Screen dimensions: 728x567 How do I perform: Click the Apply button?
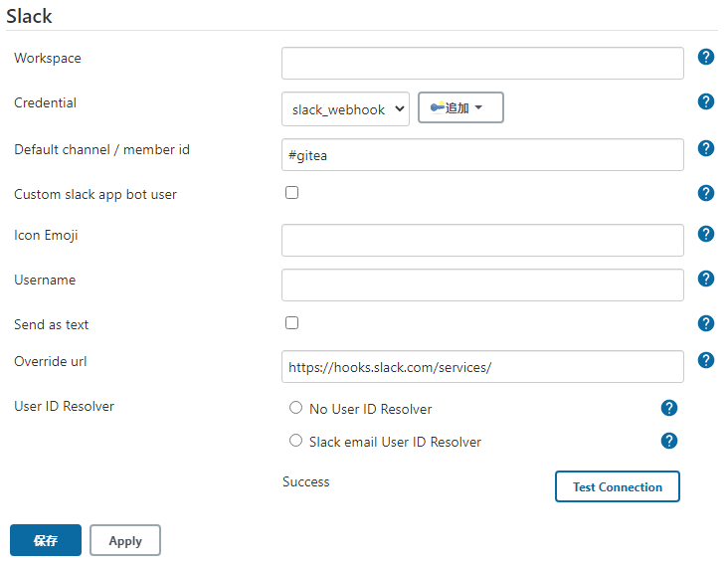coord(125,541)
